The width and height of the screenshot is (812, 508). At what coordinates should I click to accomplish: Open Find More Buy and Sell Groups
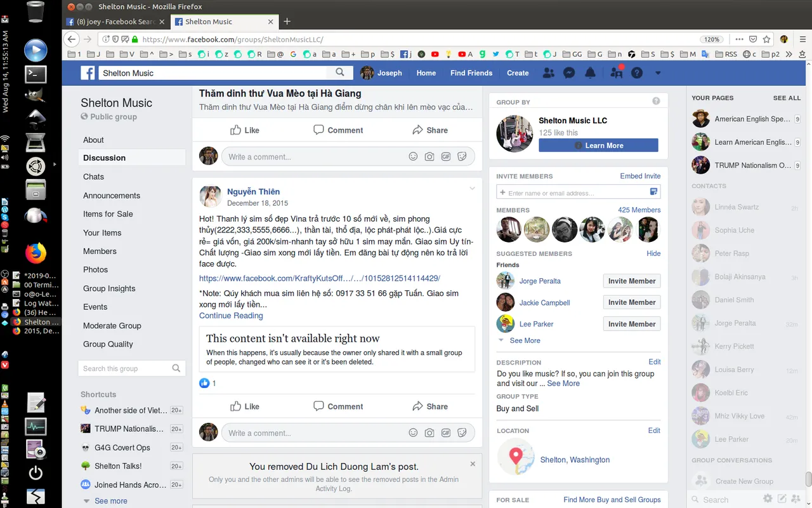(612, 500)
